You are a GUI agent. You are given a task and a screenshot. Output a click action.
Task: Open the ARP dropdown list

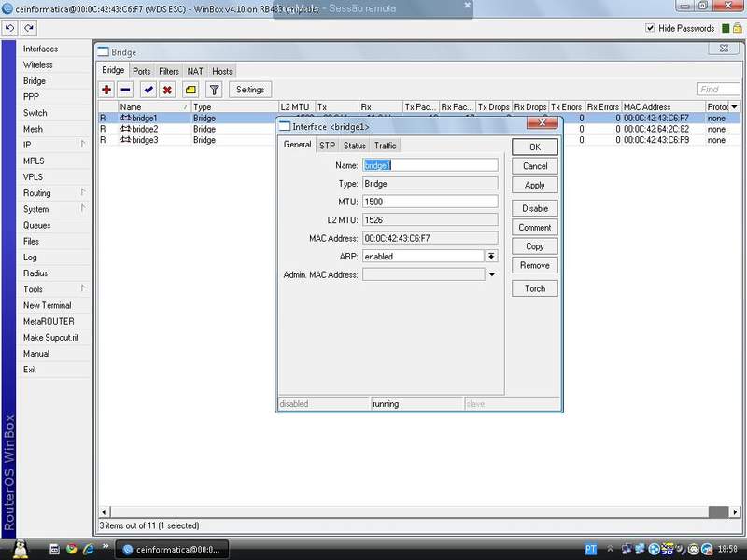pos(491,256)
